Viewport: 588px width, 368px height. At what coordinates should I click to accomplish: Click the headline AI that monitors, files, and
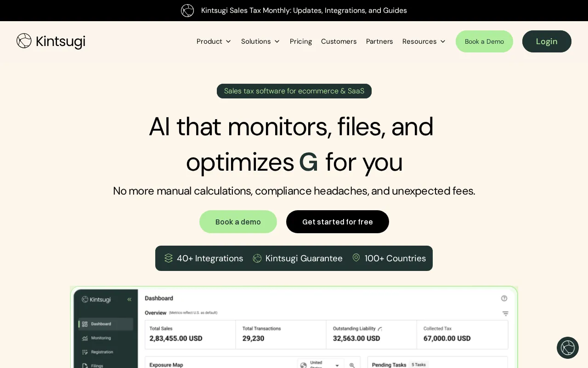click(291, 126)
